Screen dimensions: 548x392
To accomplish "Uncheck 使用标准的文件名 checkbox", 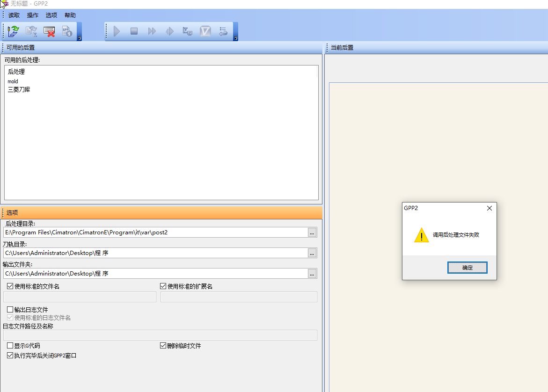I will click(x=10, y=286).
